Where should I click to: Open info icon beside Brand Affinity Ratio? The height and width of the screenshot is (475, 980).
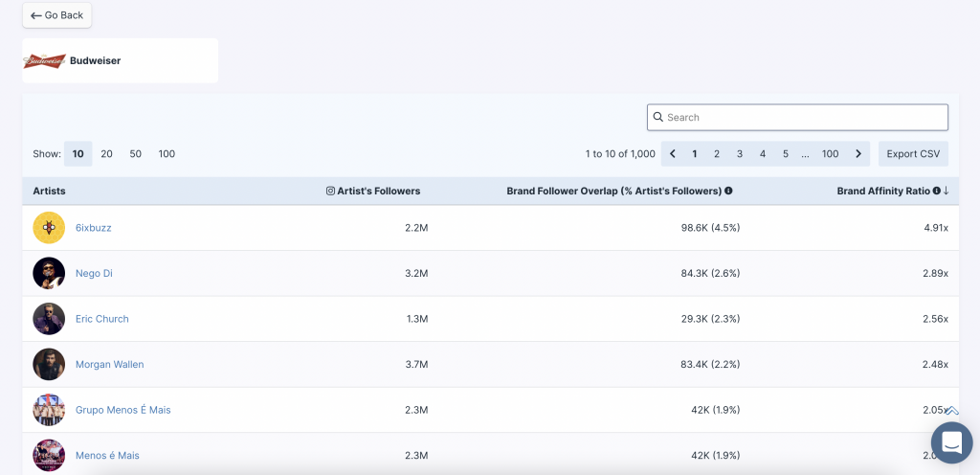coord(937,192)
